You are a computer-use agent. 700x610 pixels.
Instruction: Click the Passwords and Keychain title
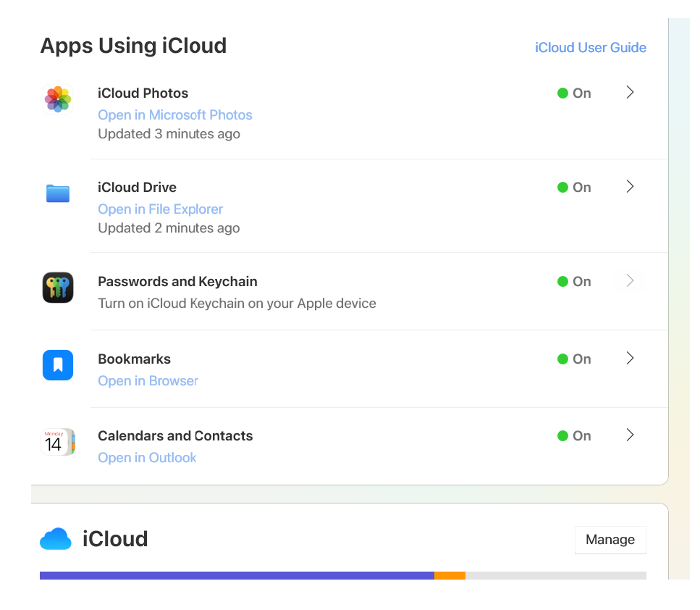pyautogui.click(x=177, y=282)
